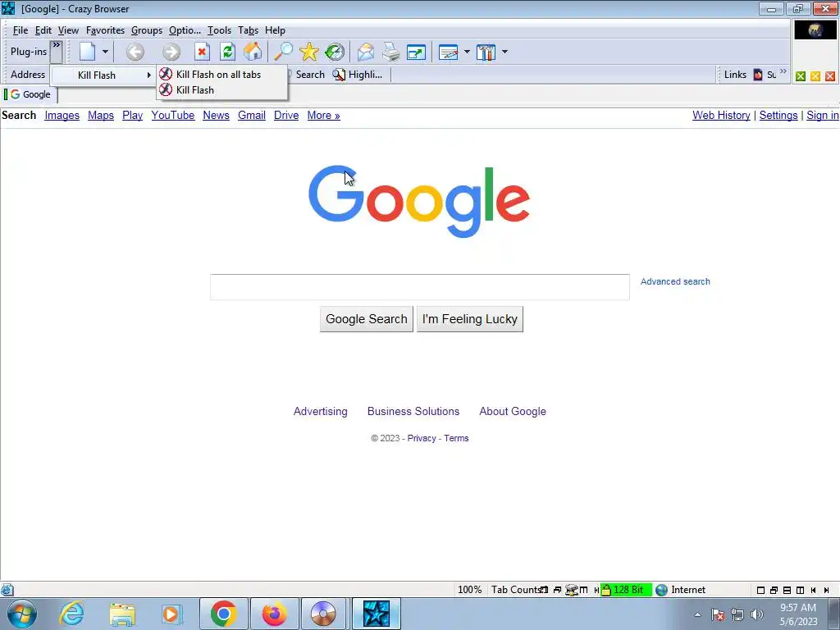The height and width of the screenshot is (630, 840).
Task: Click the Internet zone globe icon
Action: point(662,590)
